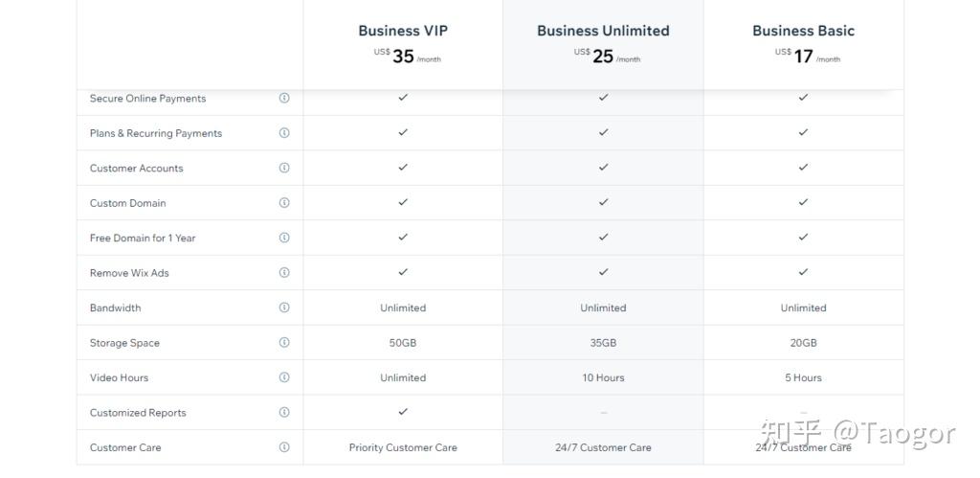This screenshot has width=980, height=478.
Task: Click the Remove Wix Ads feature label
Action: [129, 273]
